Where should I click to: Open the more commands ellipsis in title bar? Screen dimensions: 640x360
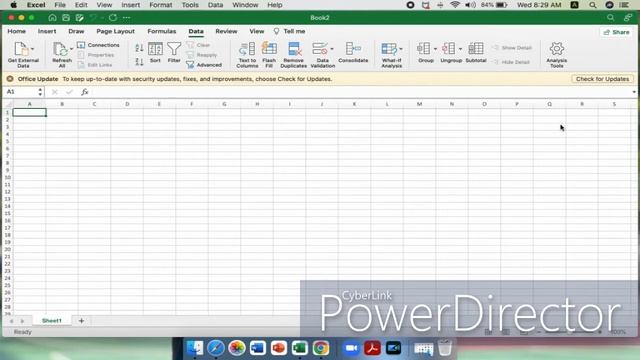pyautogui.click(x=127, y=18)
